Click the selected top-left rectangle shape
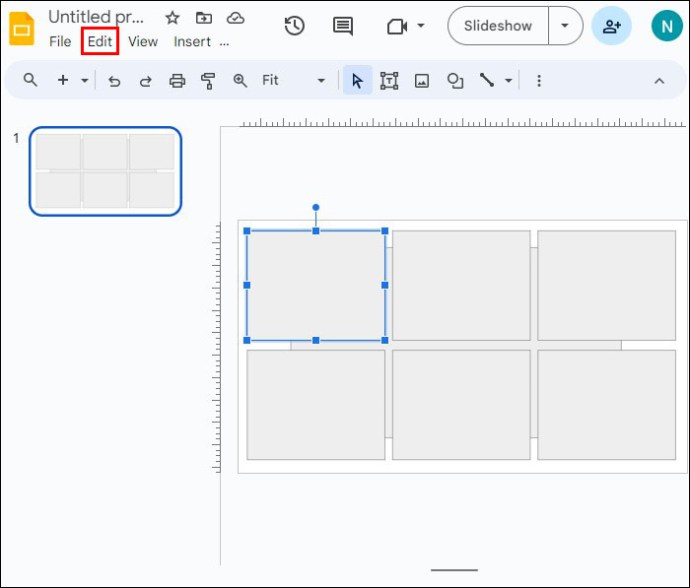Viewport: 690px width, 588px height. click(x=316, y=285)
